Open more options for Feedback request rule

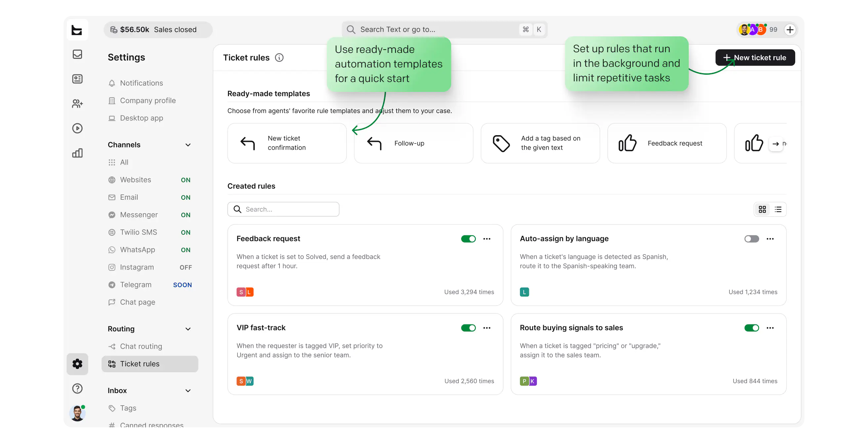487,239
